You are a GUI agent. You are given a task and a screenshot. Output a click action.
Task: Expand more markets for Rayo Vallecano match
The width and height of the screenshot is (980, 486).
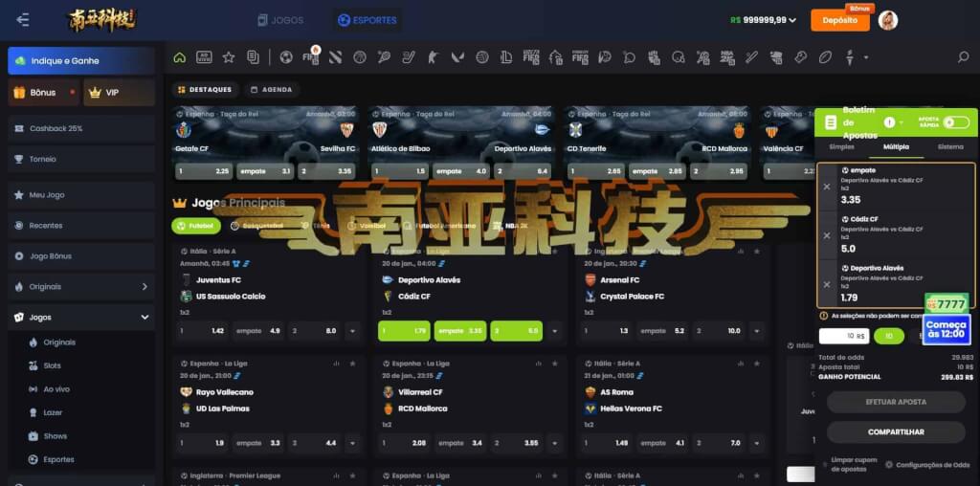[x=353, y=444]
